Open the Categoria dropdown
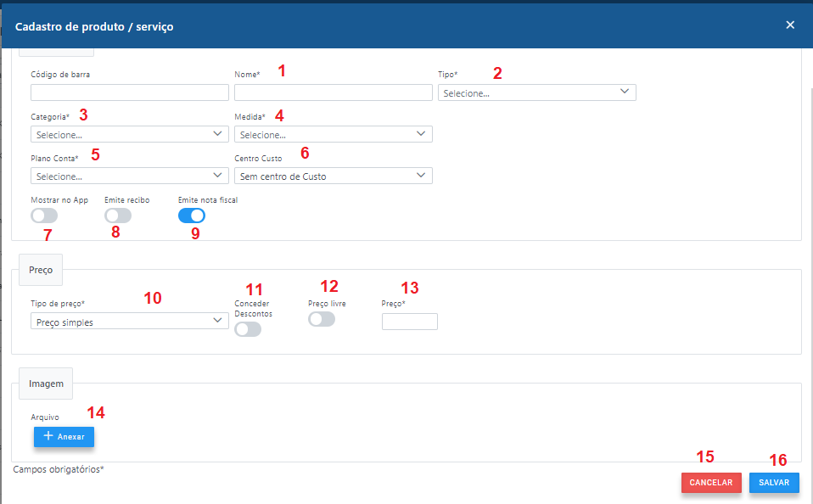This screenshot has width=813, height=504. coord(129,134)
